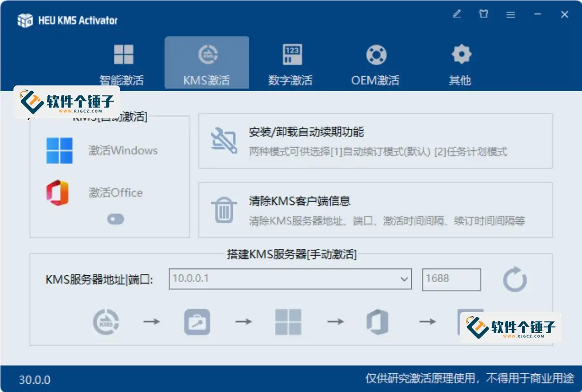Click the gray Windows icon in workflow row
Viewport: 582px width, 392px height.
click(288, 322)
